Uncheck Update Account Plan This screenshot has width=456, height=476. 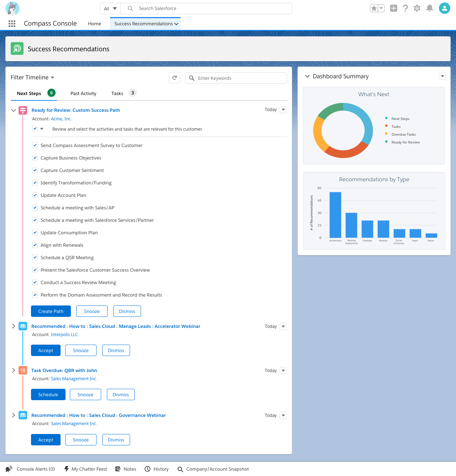(x=35, y=195)
